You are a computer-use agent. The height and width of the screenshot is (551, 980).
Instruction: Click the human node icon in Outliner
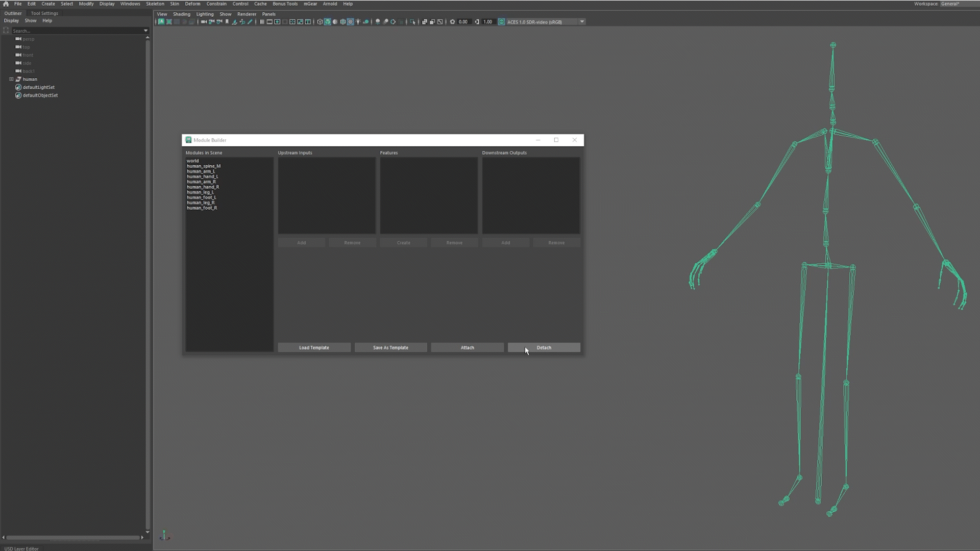(x=18, y=79)
